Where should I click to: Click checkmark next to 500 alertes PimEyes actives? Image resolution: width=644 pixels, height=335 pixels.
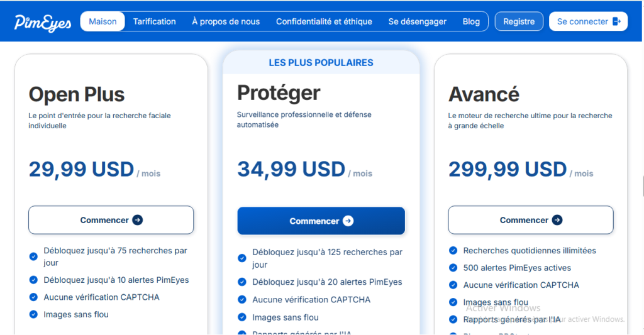point(453,268)
